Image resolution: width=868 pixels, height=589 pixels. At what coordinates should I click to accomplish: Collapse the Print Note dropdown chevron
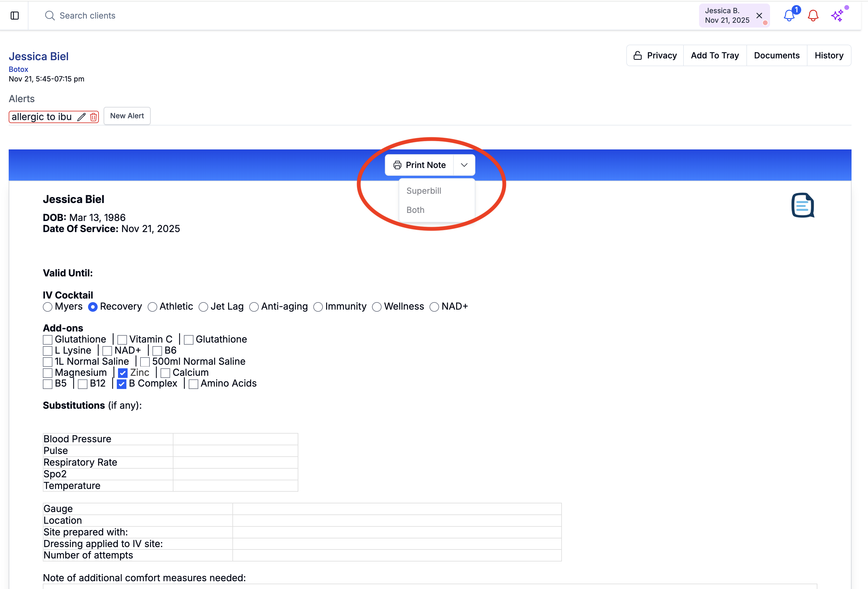pyautogui.click(x=464, y=165)
